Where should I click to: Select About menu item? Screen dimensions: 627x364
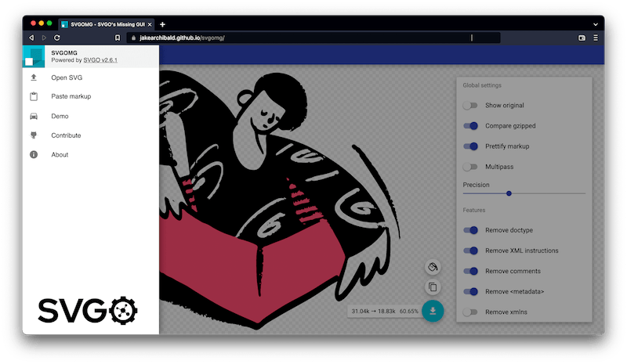91,154
